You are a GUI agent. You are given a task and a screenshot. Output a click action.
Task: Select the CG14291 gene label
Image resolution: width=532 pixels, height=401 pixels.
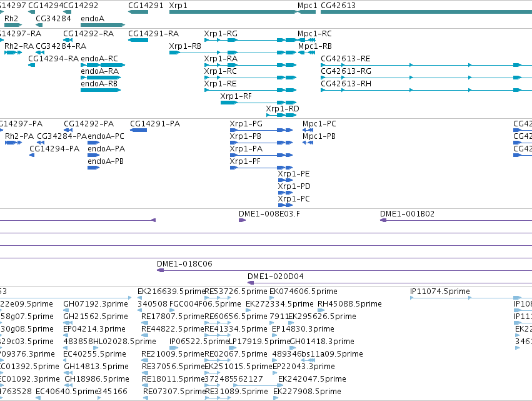point(146,6)
